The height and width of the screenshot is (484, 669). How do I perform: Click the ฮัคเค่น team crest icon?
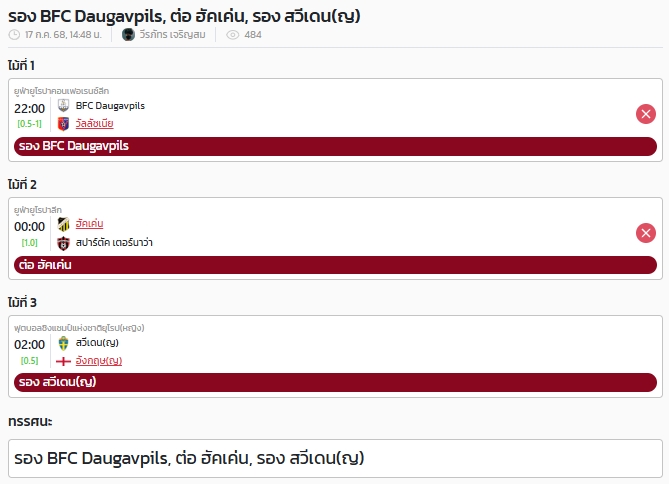click(63, 224)
